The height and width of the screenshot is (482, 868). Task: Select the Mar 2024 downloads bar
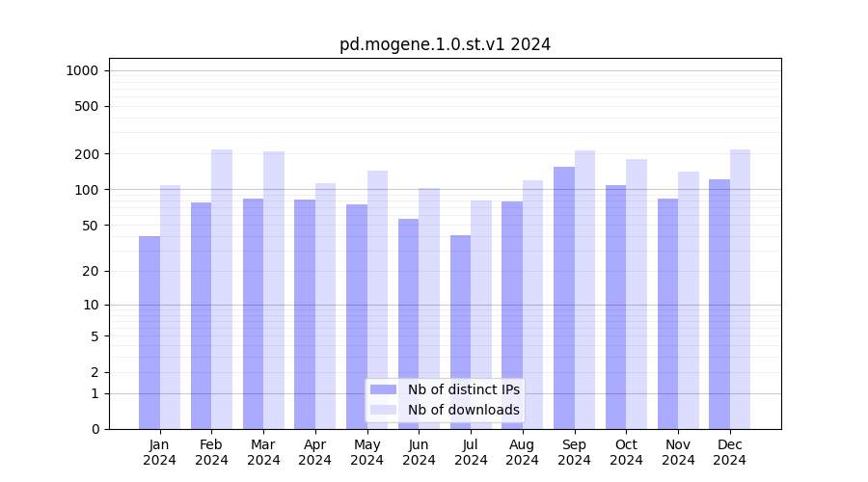tap(274, 289)
